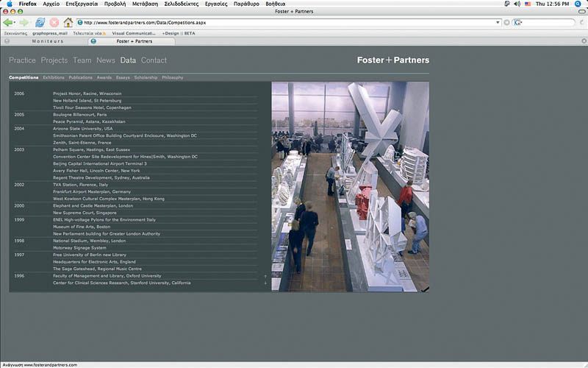
Task: Go back with the green back arrow
Action: coord(7,23)
